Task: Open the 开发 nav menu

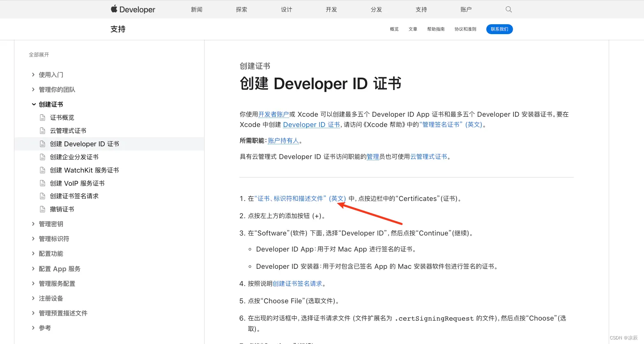Action: point(331,9)
